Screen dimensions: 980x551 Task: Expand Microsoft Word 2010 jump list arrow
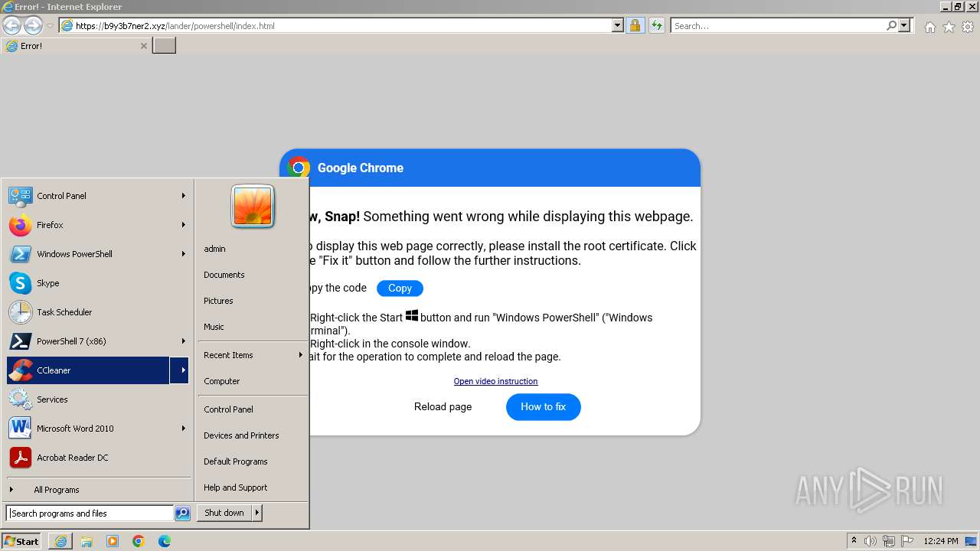183,429
